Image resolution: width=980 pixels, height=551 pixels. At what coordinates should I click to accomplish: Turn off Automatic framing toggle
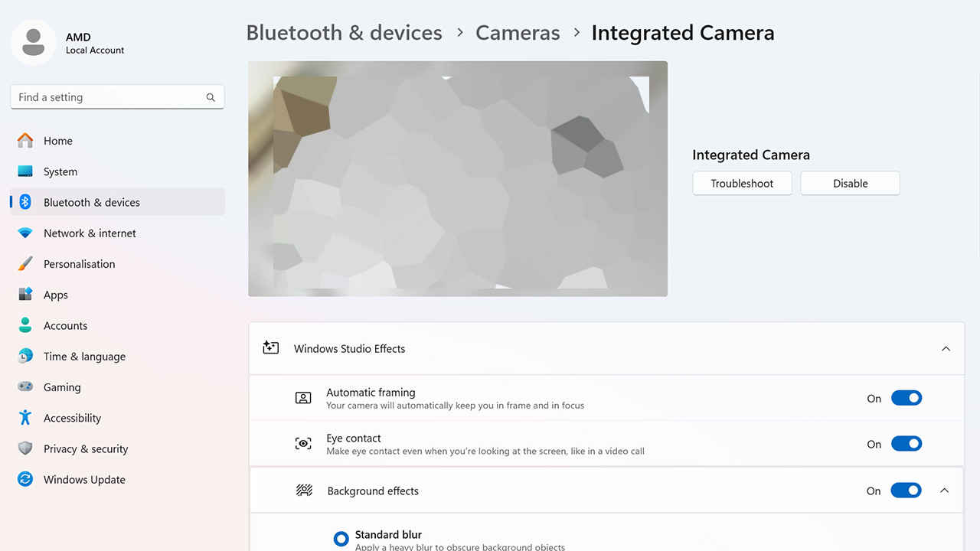[906, 398]
